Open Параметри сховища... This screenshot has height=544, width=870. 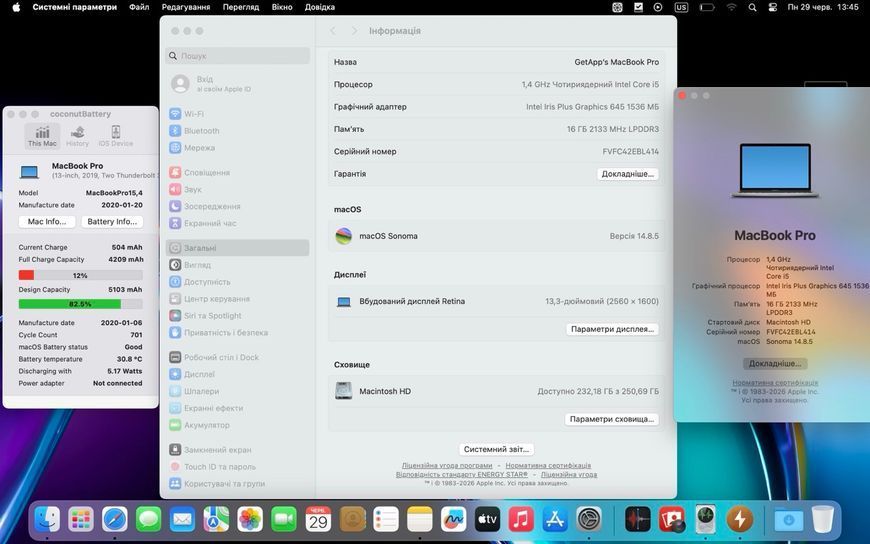(612, 419)
